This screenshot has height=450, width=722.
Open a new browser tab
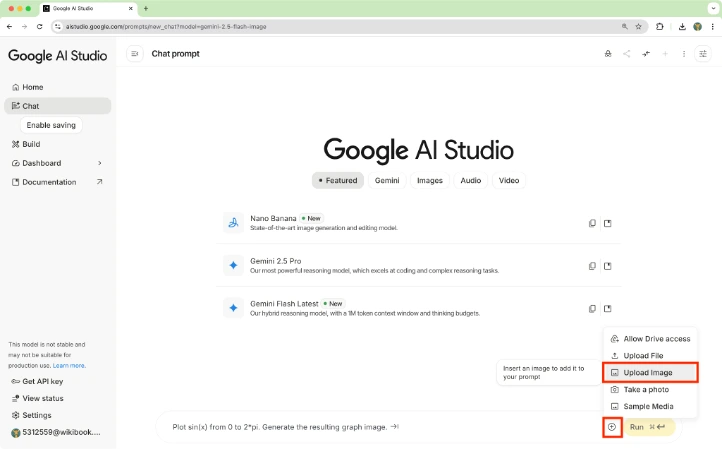pos(146,8)
